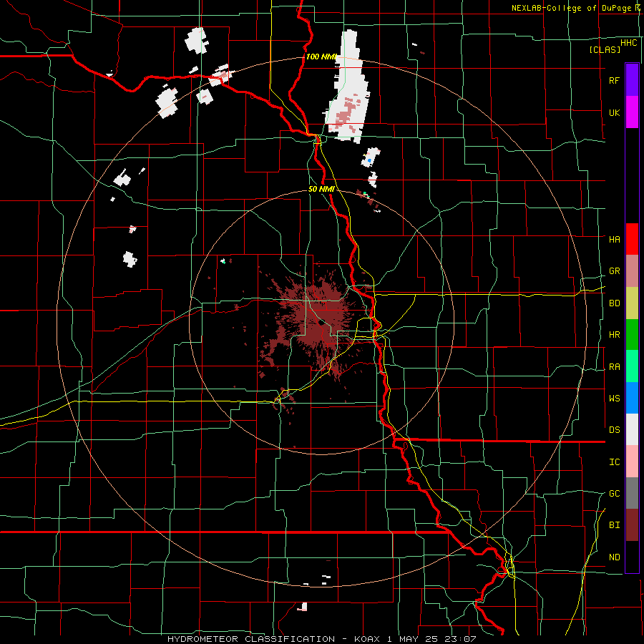The height and width of the screenshot is (644, 644).
Task: Click the RA mint-green legend swatch
Action: [632, 366]
